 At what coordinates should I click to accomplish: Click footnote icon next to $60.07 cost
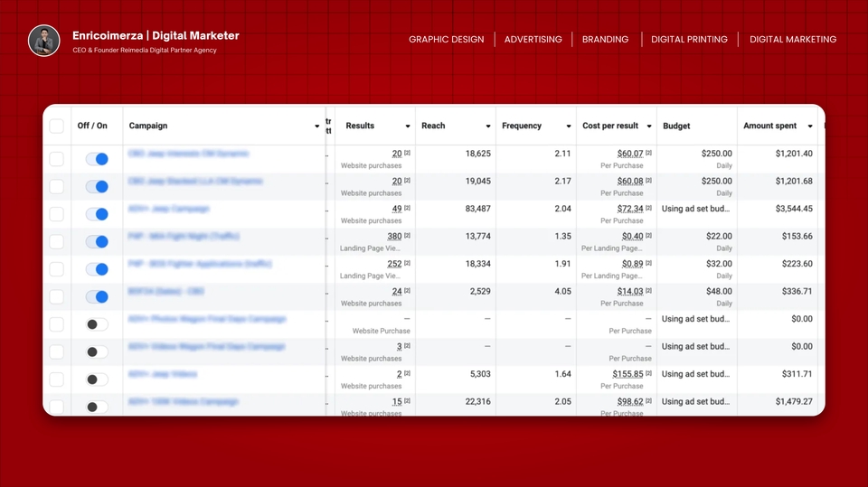click(649, 154)
